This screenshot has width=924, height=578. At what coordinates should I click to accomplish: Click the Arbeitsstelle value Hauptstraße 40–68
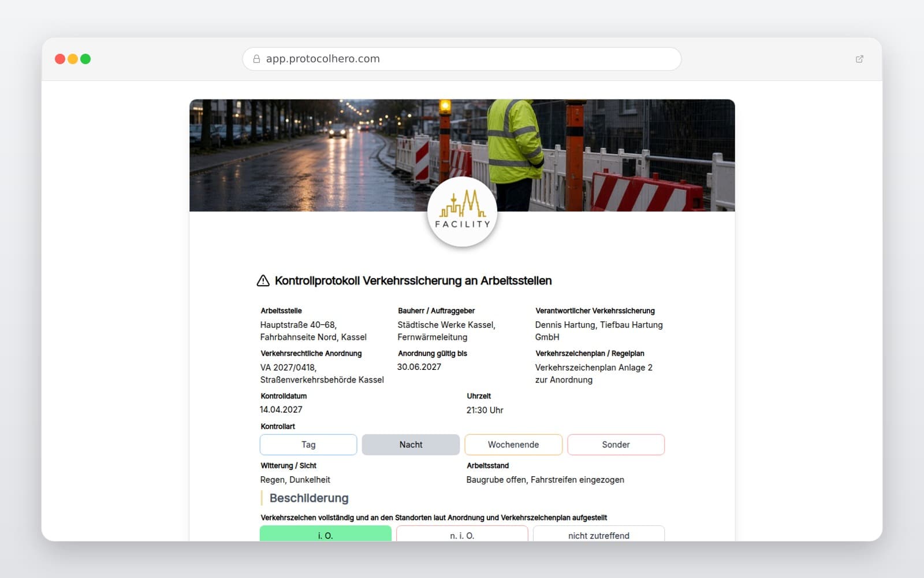click(x=313, y=331)
